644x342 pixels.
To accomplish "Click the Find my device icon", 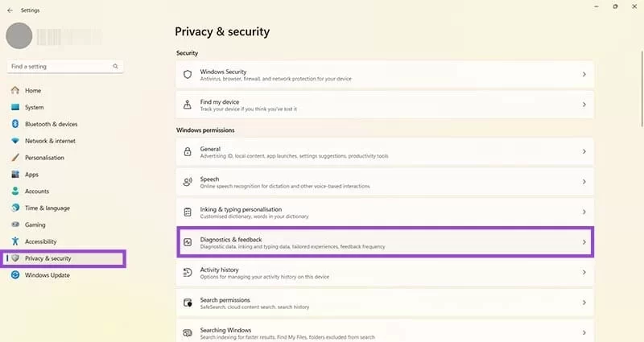I will [188, 105].
